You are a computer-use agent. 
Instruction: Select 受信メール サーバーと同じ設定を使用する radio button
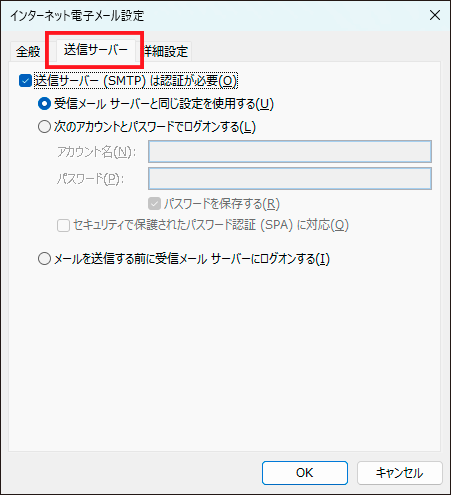coord(44,104)
